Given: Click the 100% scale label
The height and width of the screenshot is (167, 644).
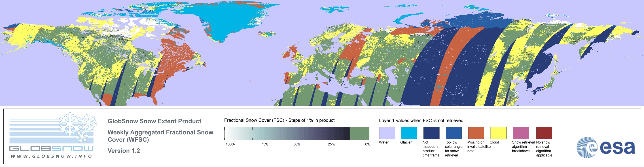Looking at the screenshot, I should point(230,144).
